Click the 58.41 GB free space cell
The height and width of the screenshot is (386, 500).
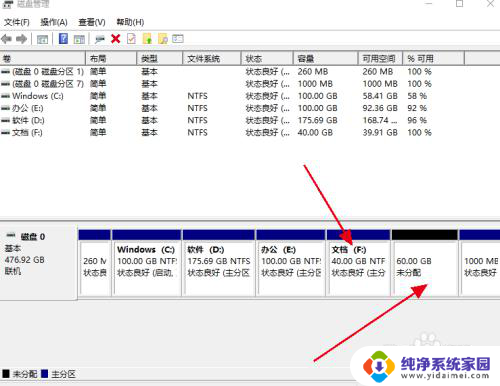[380, 96]
